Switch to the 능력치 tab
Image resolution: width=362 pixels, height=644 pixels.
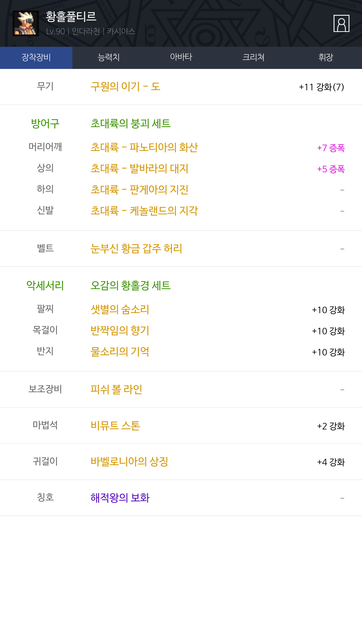pos(109,58)
